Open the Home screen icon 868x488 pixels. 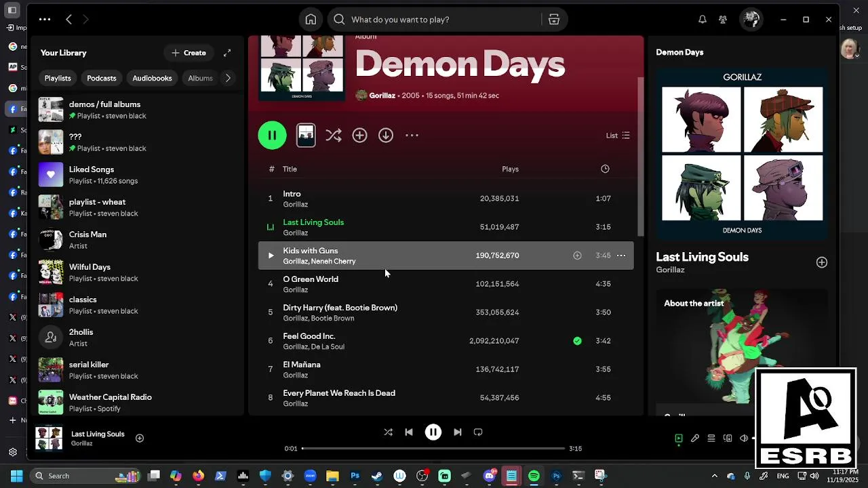point(311,20)
